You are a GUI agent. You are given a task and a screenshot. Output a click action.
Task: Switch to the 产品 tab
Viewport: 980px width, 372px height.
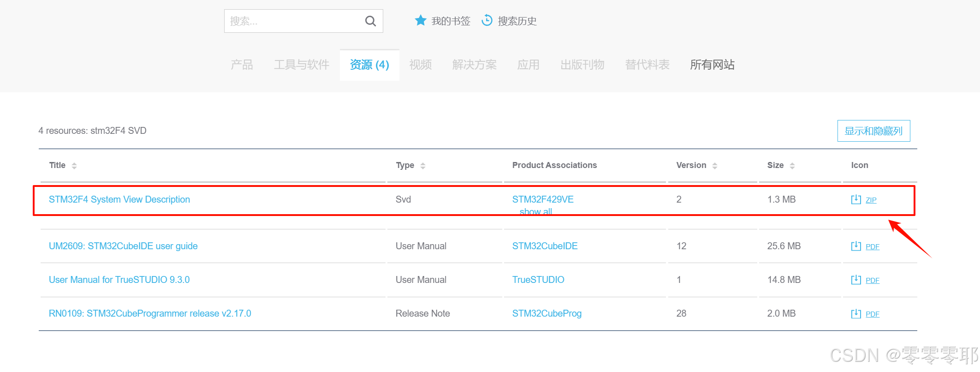242,65
